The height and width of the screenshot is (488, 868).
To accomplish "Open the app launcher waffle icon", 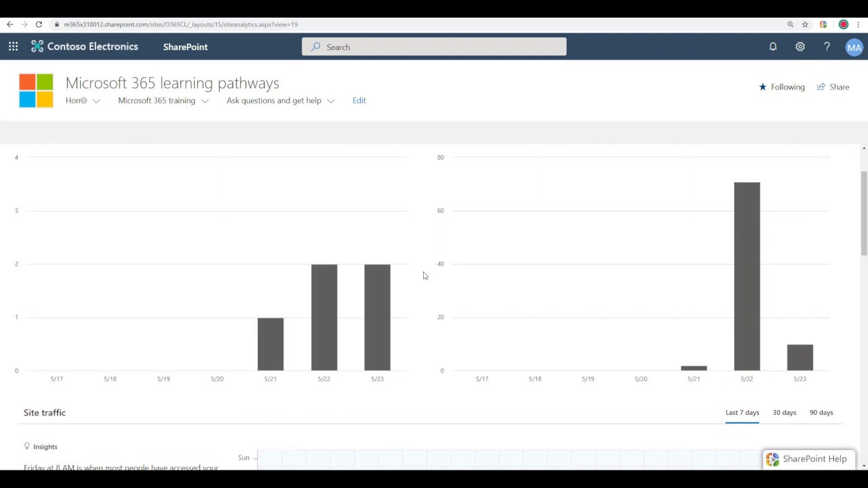I will tap(13, 47).
